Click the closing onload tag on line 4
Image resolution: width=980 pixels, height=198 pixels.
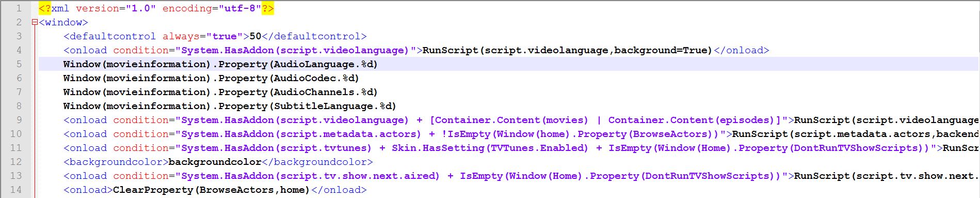tap(741, 50)
